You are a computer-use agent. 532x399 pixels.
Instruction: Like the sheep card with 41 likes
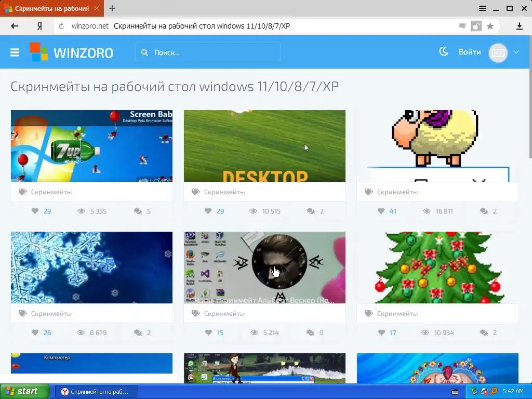pyautogui.click(x=381, y=211)
